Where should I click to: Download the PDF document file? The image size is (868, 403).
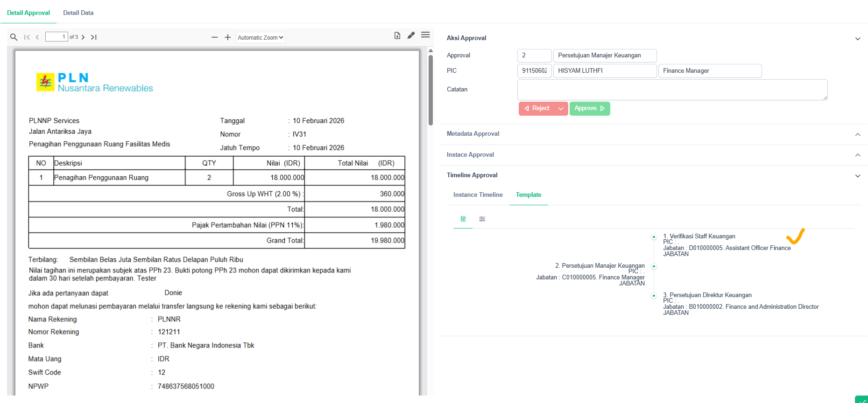click(x=397, y=35)
